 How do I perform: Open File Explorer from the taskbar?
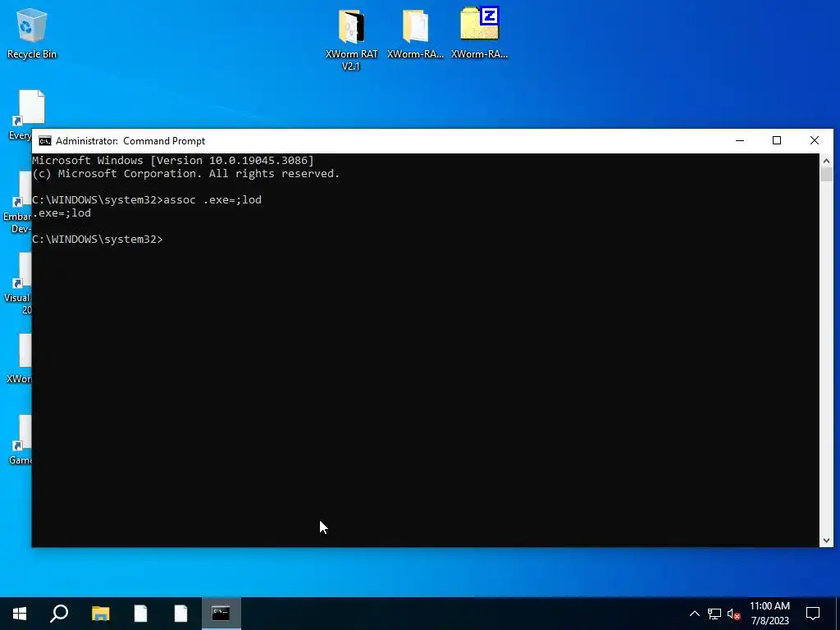click(x=100, y=614)
